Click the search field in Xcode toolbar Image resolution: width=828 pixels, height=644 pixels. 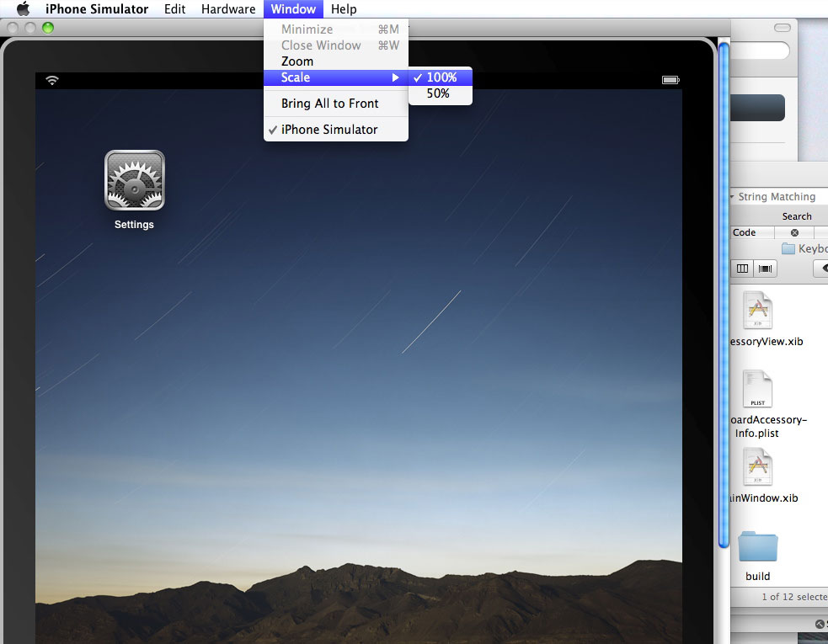pos(760,51)
